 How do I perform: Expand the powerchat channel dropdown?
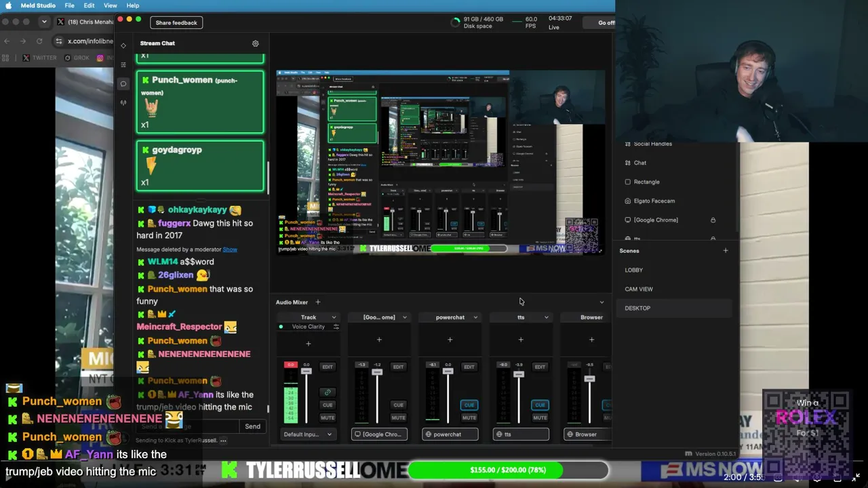(475, 317)
